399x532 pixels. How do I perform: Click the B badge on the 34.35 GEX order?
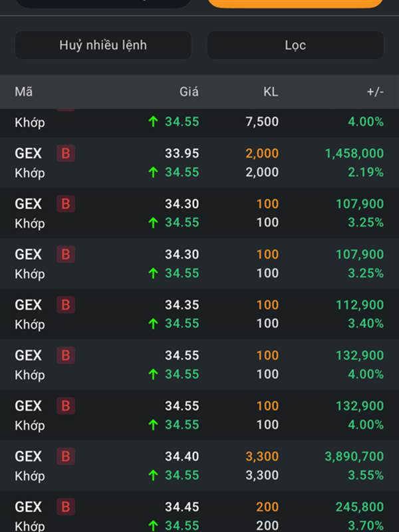coord(65,305)
